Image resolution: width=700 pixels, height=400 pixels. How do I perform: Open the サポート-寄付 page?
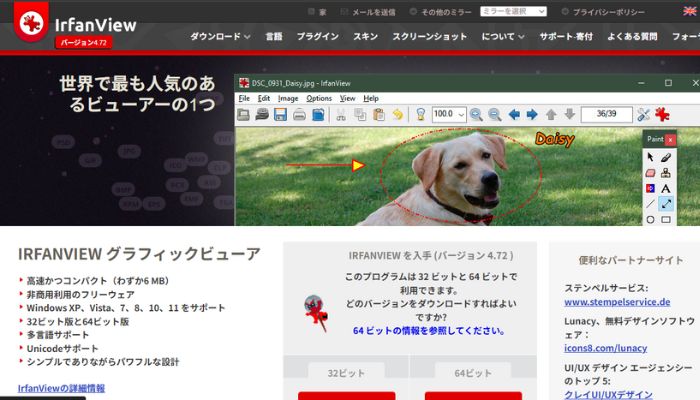coord(566,37)
